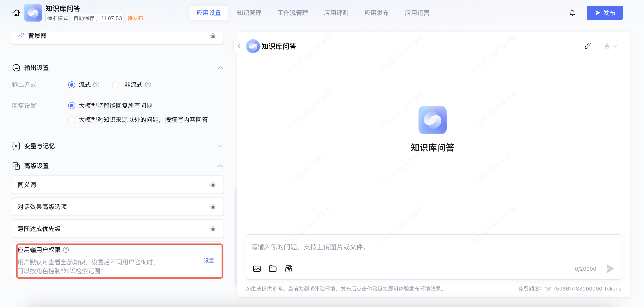Open the synonym (同义词) gear settings
The width and height of the screenshot is (644, 307).
pyautogui.click(x=213, y=185)
